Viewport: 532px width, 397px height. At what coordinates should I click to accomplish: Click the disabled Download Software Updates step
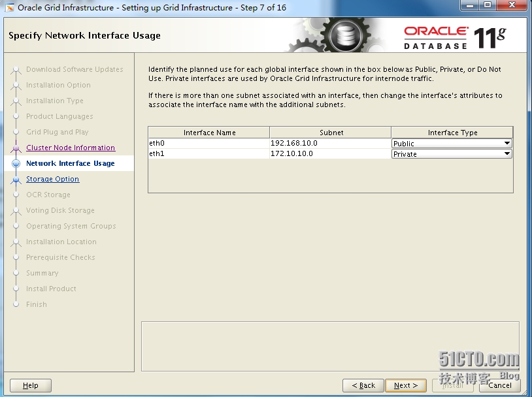pyautogui.click(x=75, y=69)
